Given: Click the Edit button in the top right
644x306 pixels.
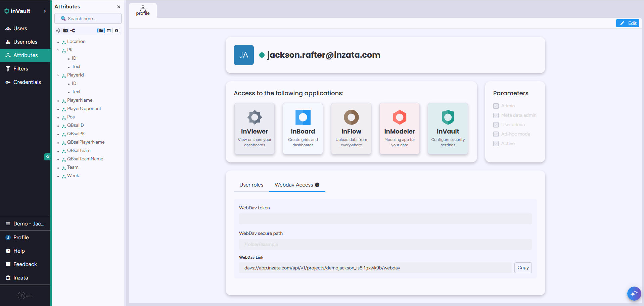Looking at the screenshot, I should (x=628, y=23).
